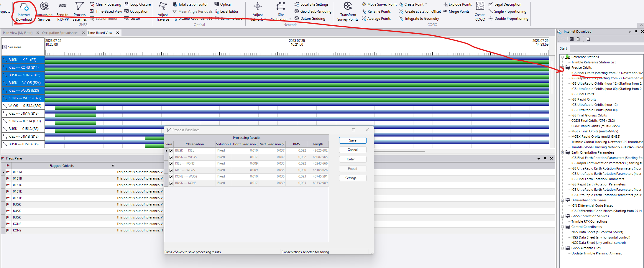644x268 pixels.
Task: Select the Clear Processing command
Action: (106, 4)
